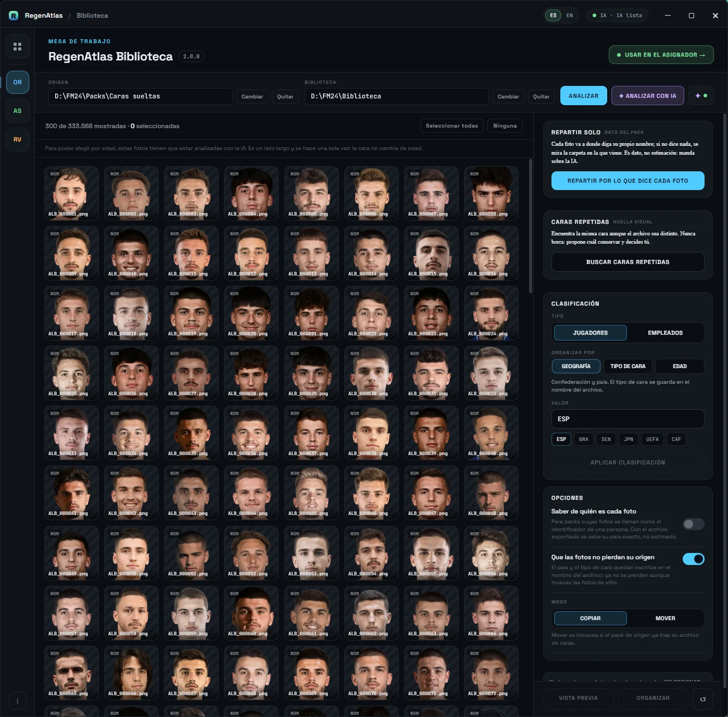Pick the ESP value chip
The height and width of the screenshot is (717, 728).
click(561, 439)
